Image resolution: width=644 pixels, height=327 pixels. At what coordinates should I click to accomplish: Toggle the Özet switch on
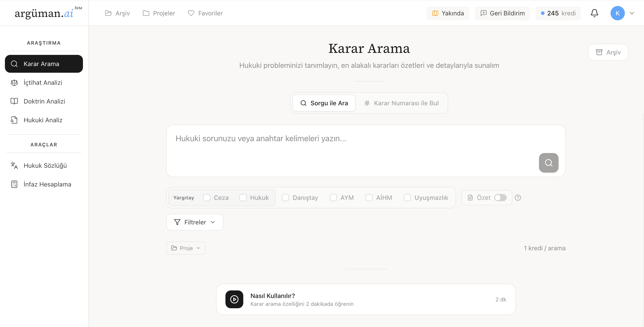500,198
